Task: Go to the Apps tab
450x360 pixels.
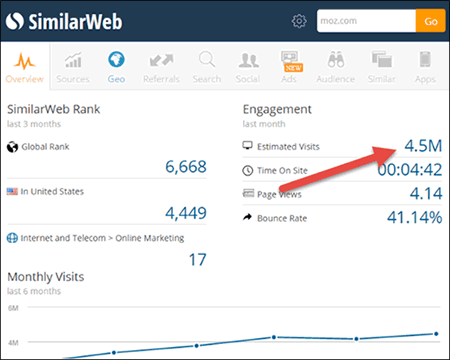Action: [425, 67]
